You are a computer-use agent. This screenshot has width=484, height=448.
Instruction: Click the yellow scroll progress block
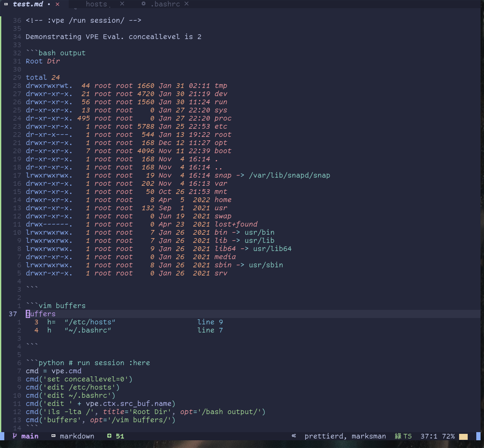pos(463,436)
